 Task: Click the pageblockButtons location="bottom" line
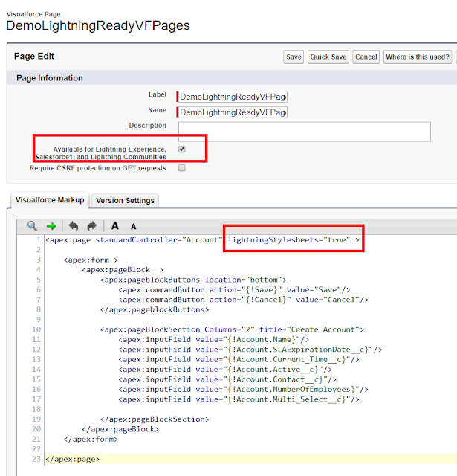pos(193,280)
